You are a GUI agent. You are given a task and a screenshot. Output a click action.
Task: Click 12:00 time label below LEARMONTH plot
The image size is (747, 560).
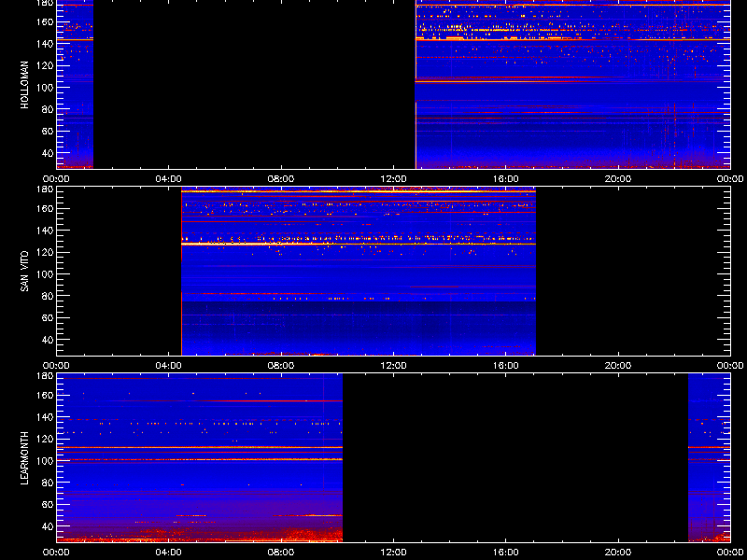point(393,553)
